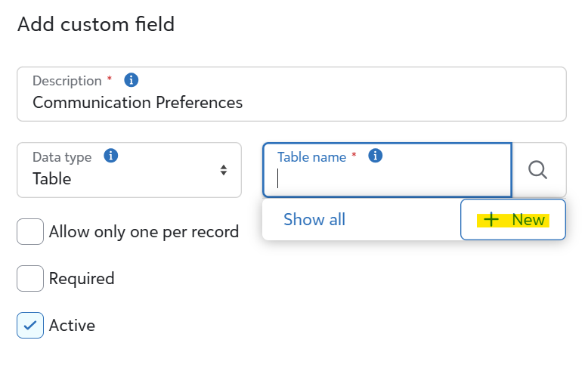Image resolution: width=588 pixels, height=368 pixels.
Task: Enable the Required checkbox
Action: click(30, 279)
